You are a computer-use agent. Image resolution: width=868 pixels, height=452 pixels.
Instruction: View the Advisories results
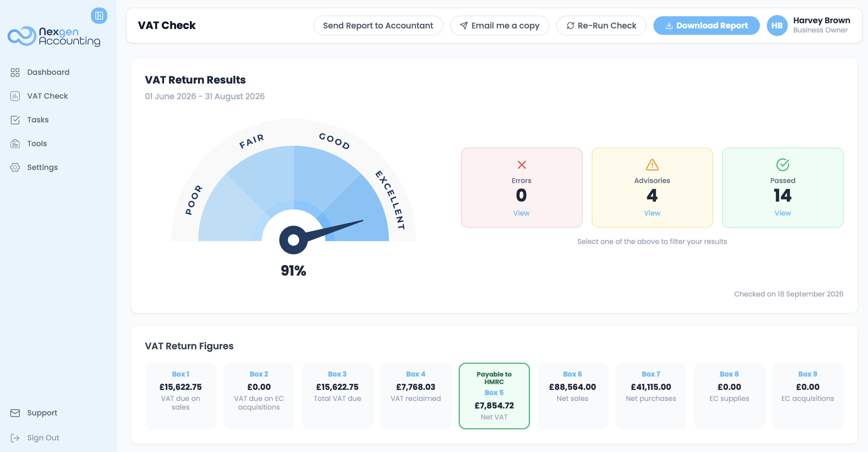(x=652, y=213)
